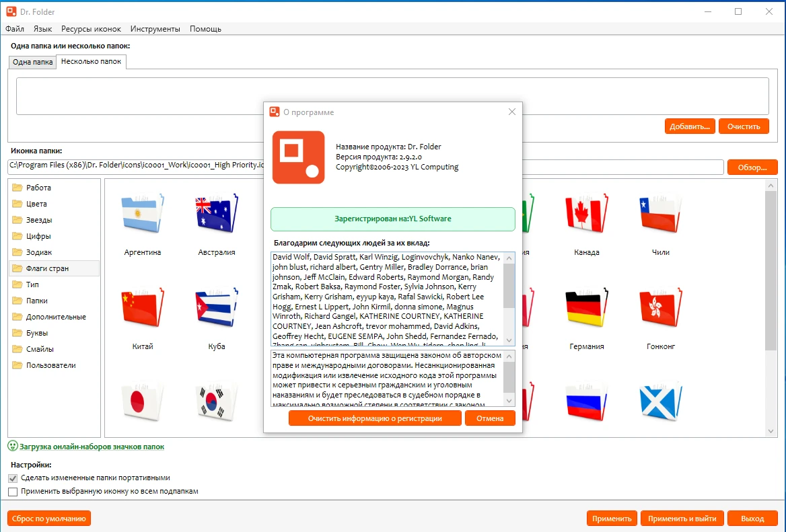This screenshot has width=786, height=532.
Task: Open 'Загрузка онлайн-наборов значков папок' link
Action: pos(92,447)
